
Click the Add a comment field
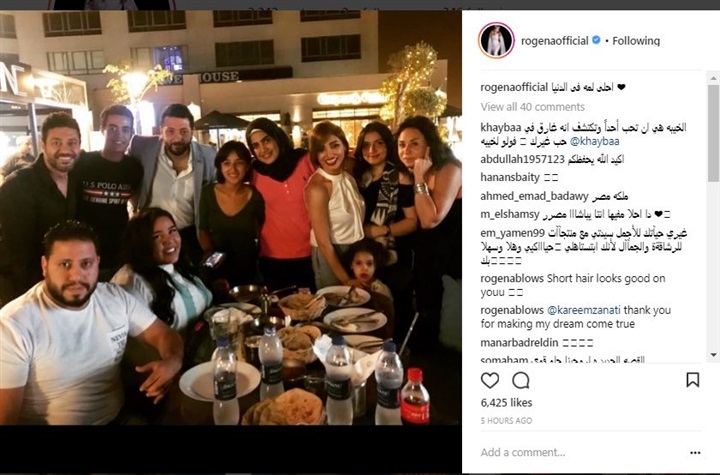[581, 452]
